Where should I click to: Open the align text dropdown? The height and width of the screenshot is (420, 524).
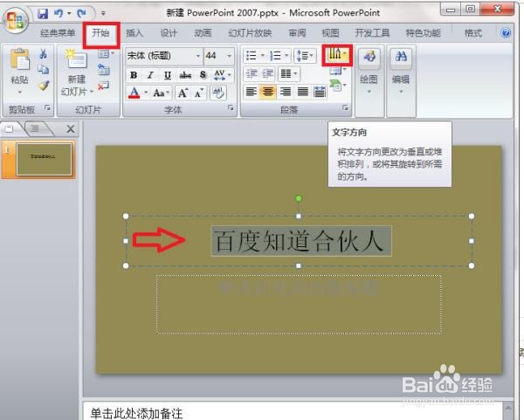337,71
